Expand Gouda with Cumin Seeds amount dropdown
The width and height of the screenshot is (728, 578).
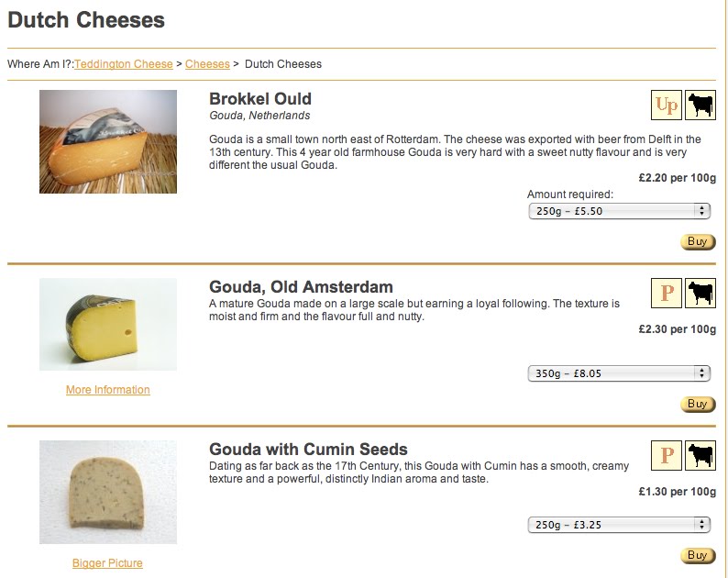(x=620, y=525)
